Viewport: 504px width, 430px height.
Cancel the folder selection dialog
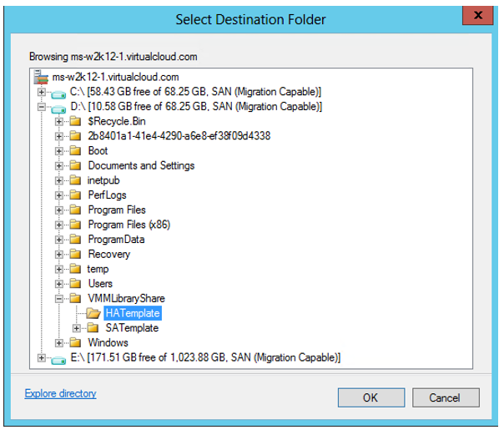(x=446, y=397)
